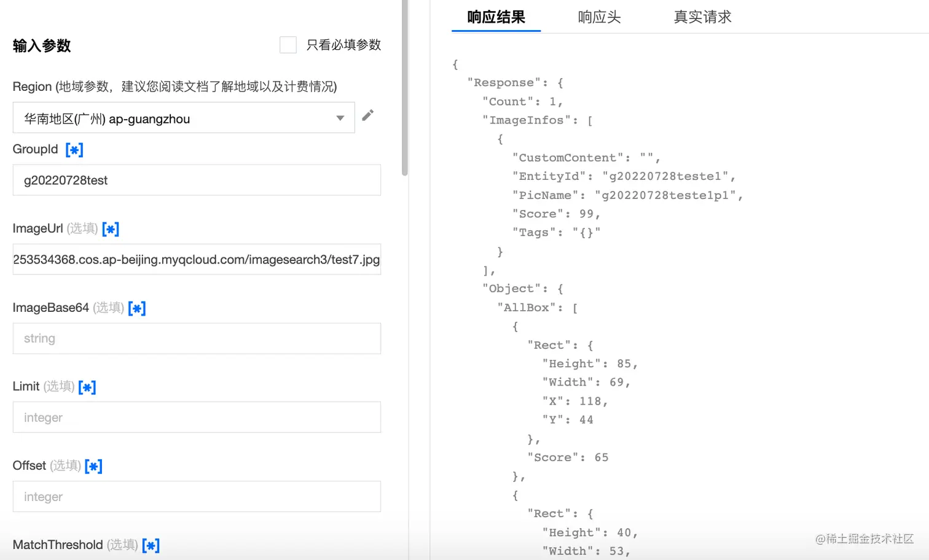929x560 pixels.
Task: Switch to the 响应头 tab
Action: [x=600, y=17]
